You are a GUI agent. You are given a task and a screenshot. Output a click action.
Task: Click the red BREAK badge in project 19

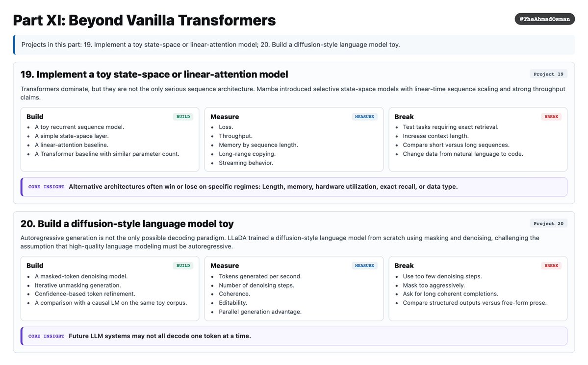click(x=551, y=117)
